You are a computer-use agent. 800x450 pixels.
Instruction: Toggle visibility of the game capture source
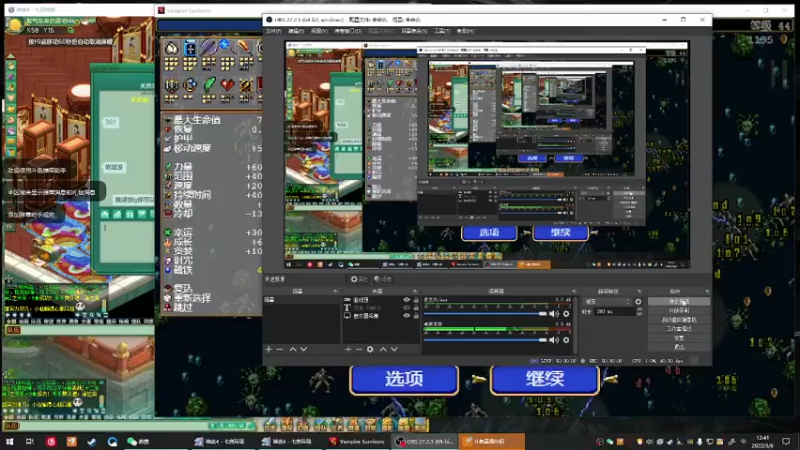407,300
